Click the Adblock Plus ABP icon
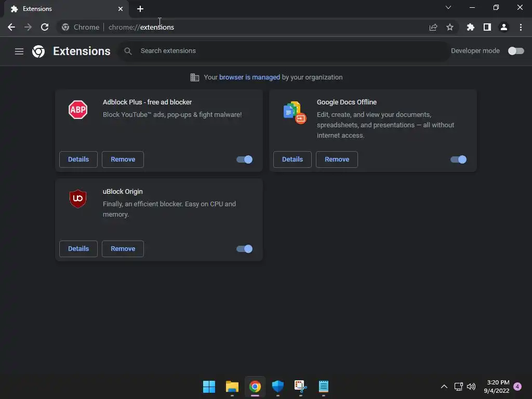This screenshot has height=399, width=532. point(78,110)
